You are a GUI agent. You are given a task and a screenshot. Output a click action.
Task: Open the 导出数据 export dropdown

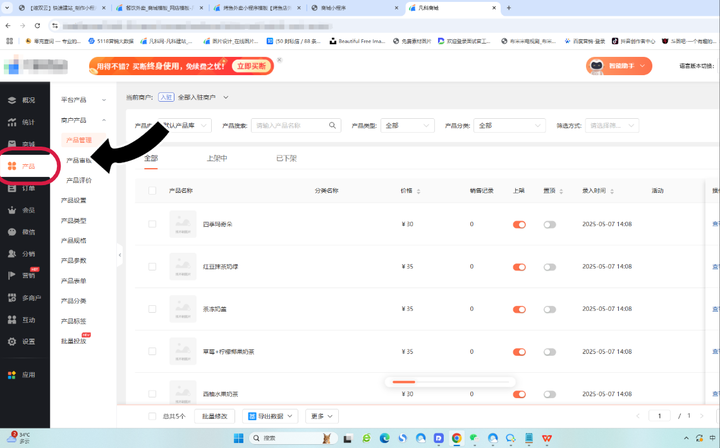tap(270, 416)
